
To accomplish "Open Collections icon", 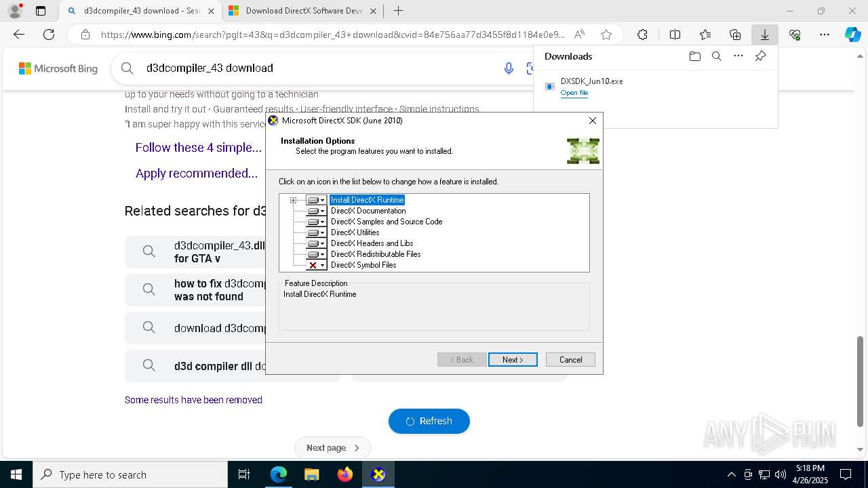I will pyautogui.click(x=735, y=35).
